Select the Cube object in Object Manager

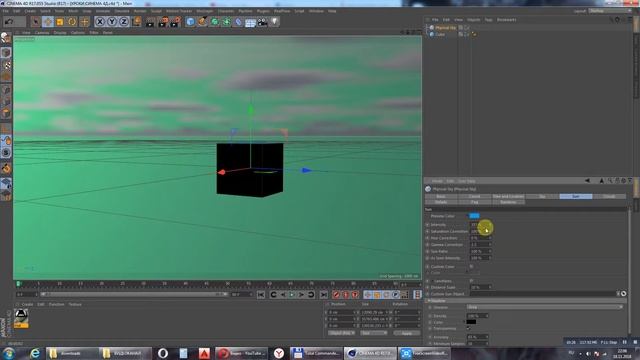(x=440, y=35)
